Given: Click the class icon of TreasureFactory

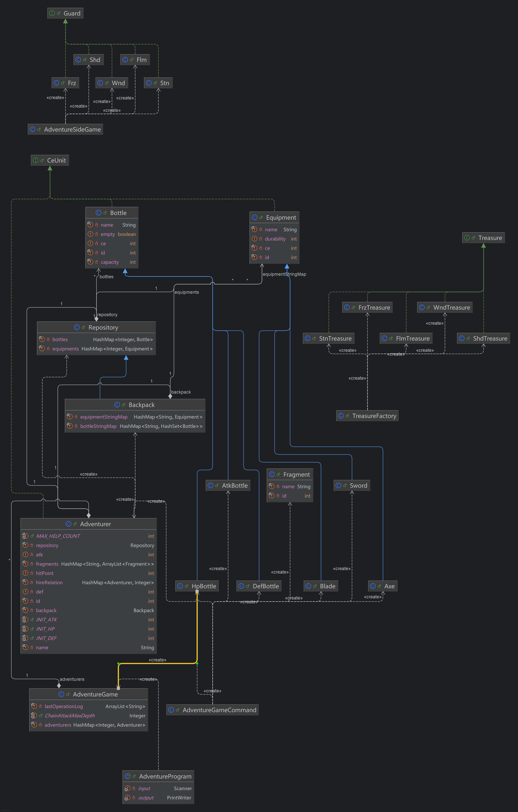Looking at the screenshot, I should (341, 416).
